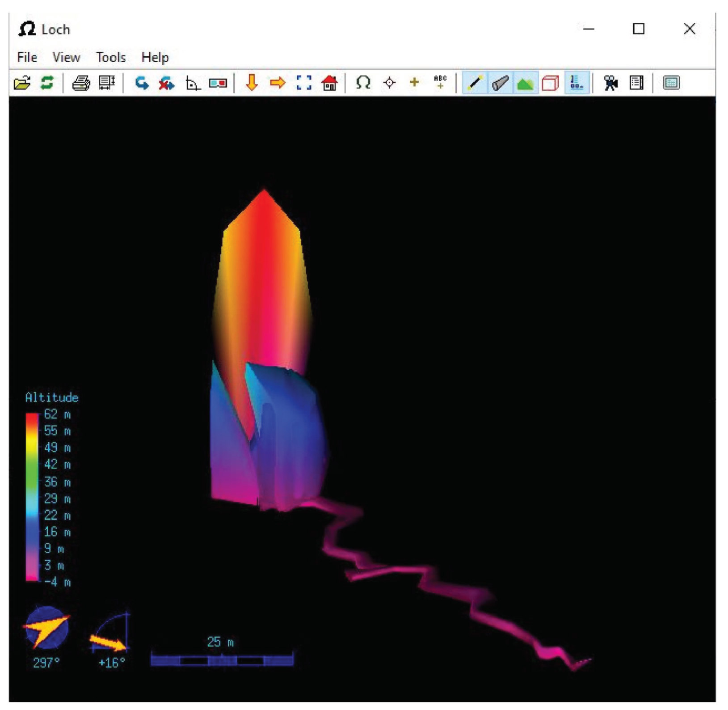Toggle the indicators legend button
The width and height of the screenshot is (728, 710).
click(x=577, y=83)
